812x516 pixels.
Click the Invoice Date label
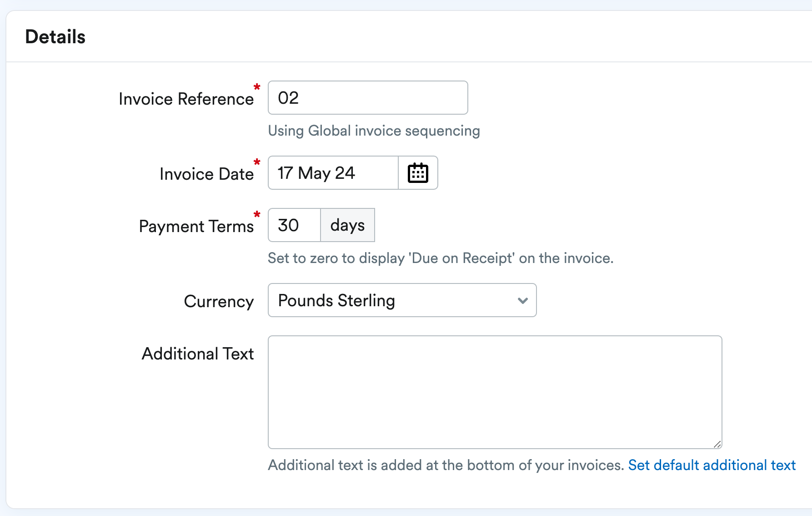pos(206,174)
